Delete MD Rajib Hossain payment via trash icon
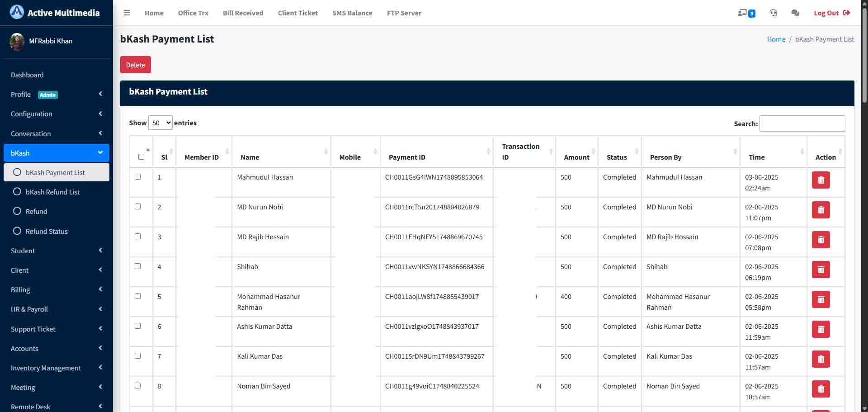 (x=821, y=240)
